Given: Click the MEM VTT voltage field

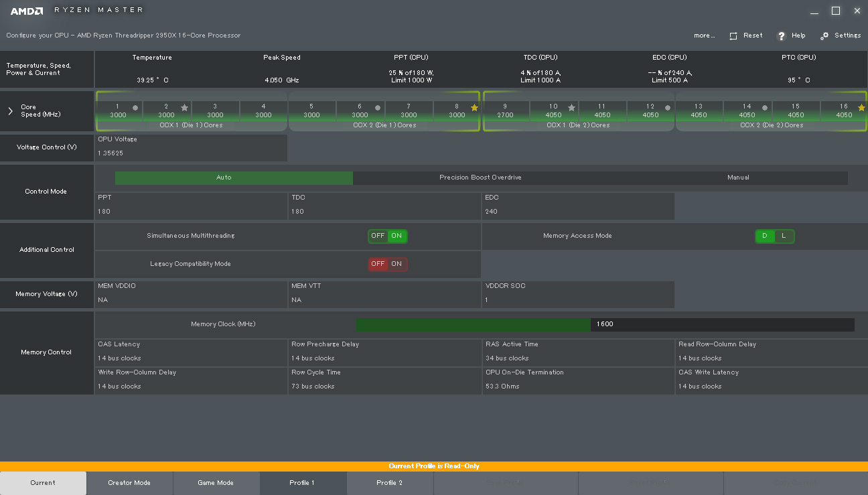Looking at the screenshot, I should (x=384, y=294).
